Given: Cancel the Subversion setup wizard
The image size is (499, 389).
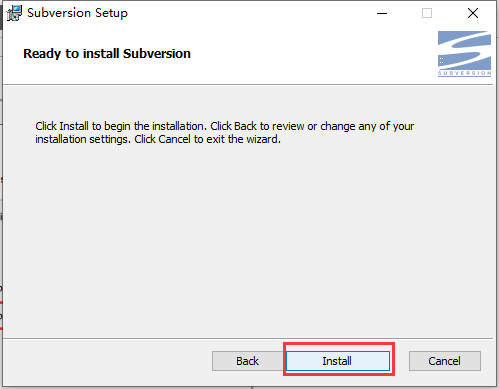Looking at the screenshot, I should (445, 361).
